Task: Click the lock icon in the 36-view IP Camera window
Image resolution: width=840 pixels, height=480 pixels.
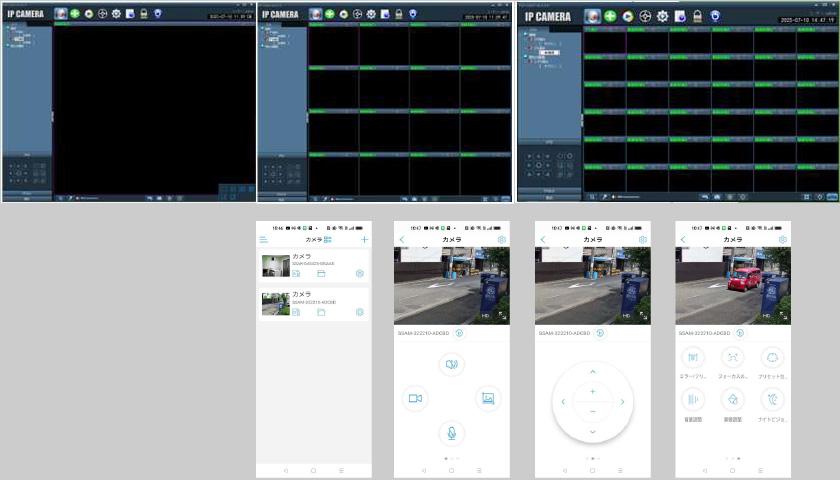Action: pyautogui.click(x=698, y=17)
